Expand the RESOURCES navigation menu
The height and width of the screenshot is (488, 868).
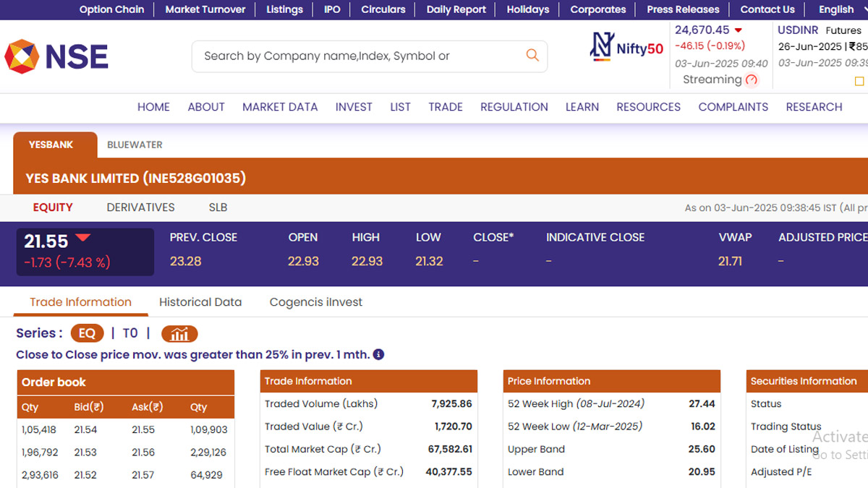coord(648,107)
